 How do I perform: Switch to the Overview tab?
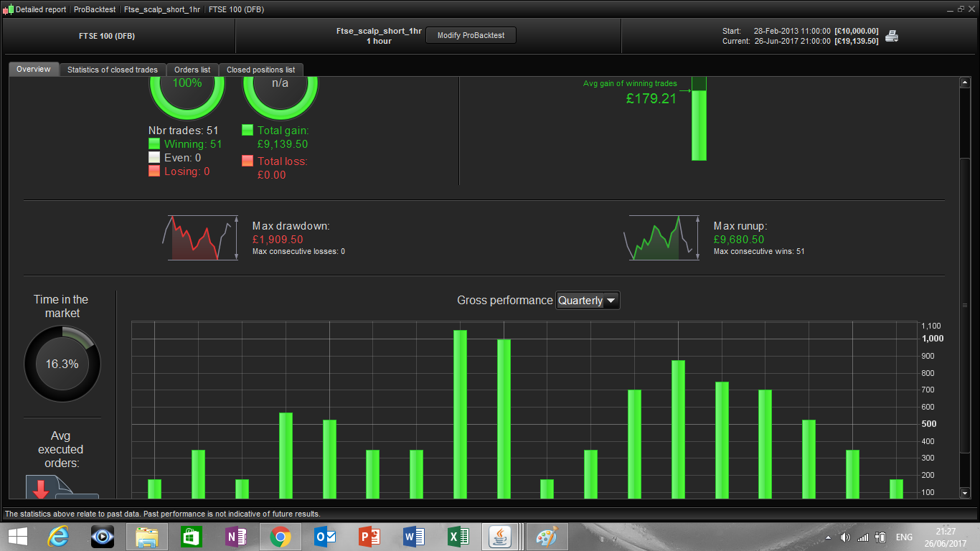(x=34, y=70)
